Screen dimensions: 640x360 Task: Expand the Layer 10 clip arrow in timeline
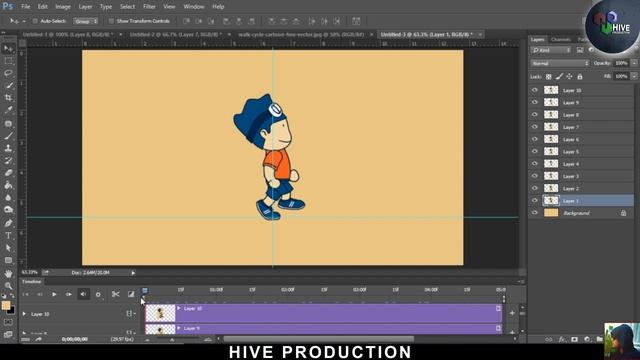[x=179, y=309]
